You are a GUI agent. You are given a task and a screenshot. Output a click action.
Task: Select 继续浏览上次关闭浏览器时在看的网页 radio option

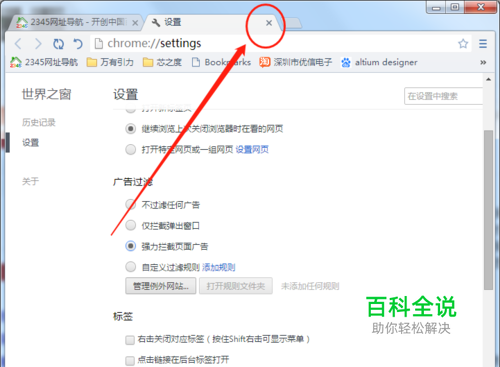131,129
